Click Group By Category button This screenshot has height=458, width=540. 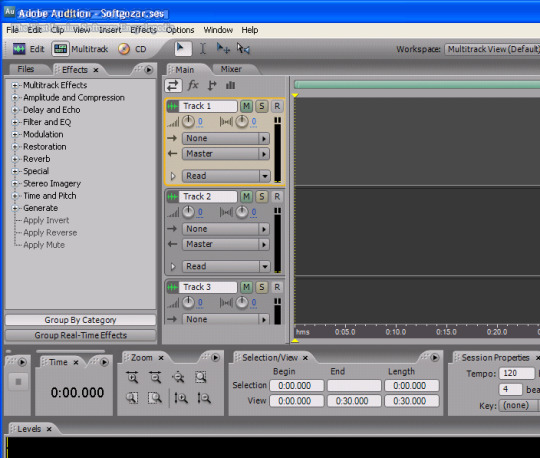point(81,320)
